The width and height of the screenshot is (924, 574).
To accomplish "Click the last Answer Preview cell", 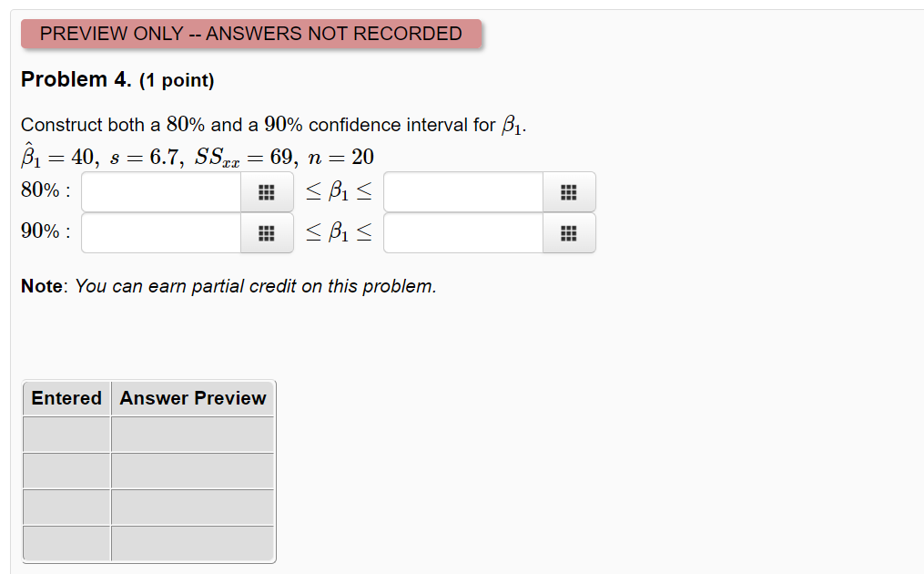I will tap(192, 543).
